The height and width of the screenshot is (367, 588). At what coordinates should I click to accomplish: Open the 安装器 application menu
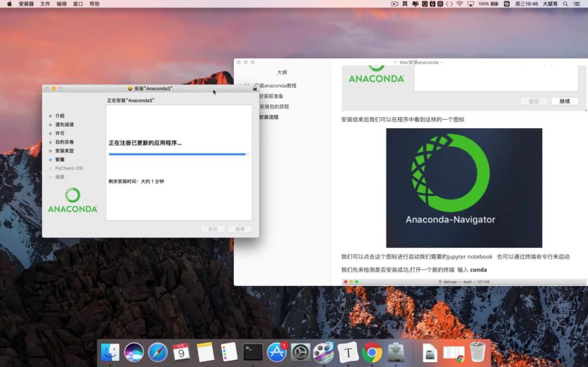[x=26, y=3]
